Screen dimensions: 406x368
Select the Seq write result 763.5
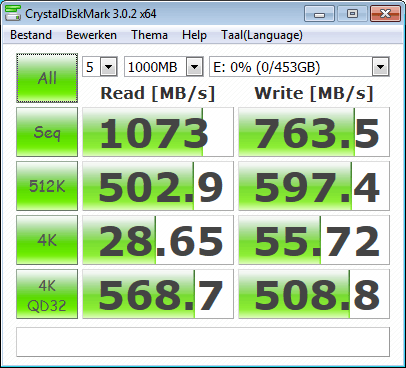(x=314, y=132)
